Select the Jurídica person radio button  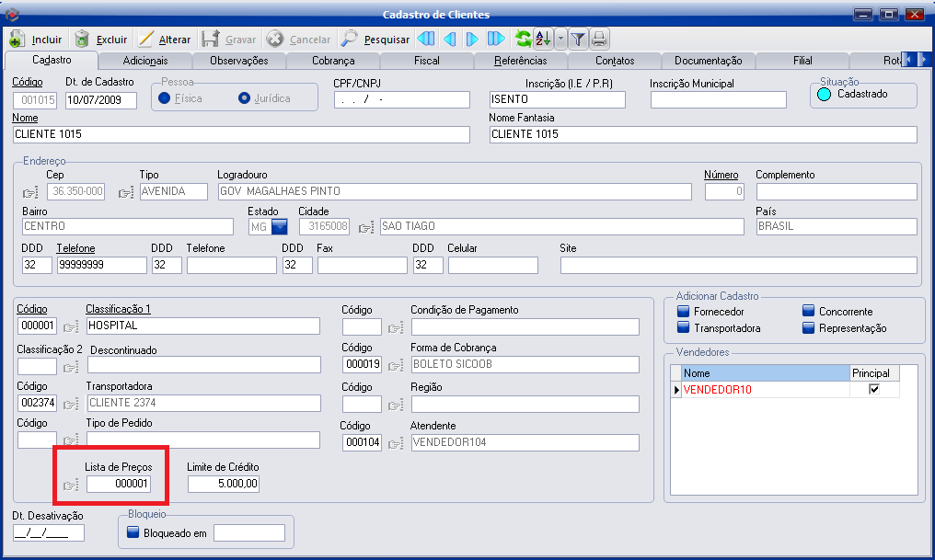245,98
